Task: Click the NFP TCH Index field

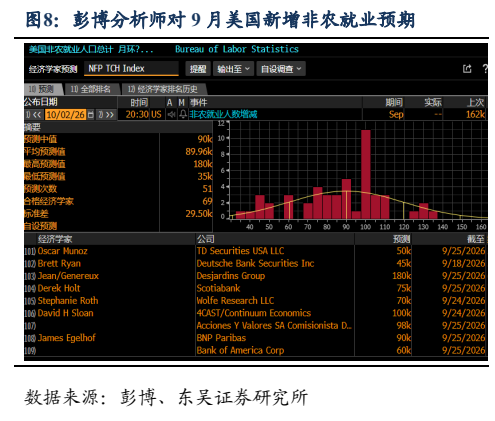Action: click(131, 69)
